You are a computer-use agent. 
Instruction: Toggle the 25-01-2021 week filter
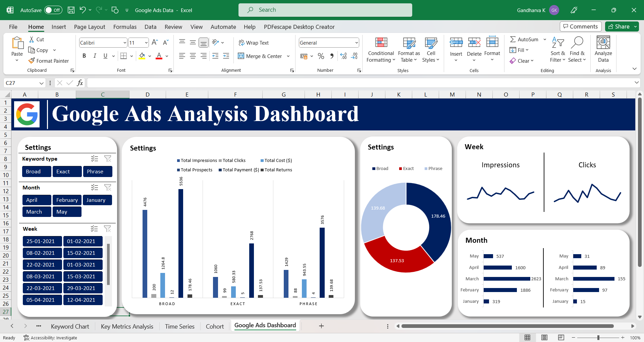point(42,241)
